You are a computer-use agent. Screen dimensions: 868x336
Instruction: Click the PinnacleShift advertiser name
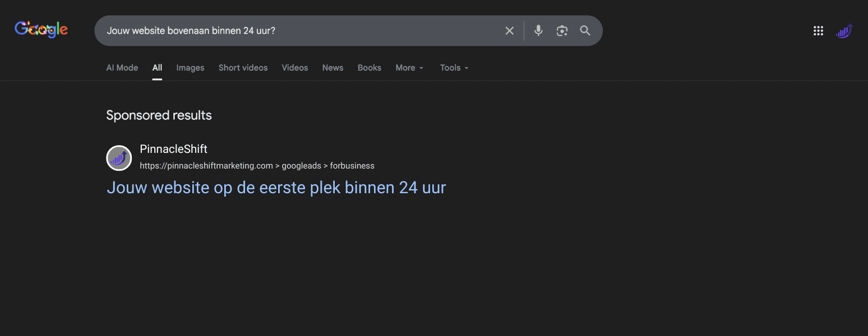(174, 149)
